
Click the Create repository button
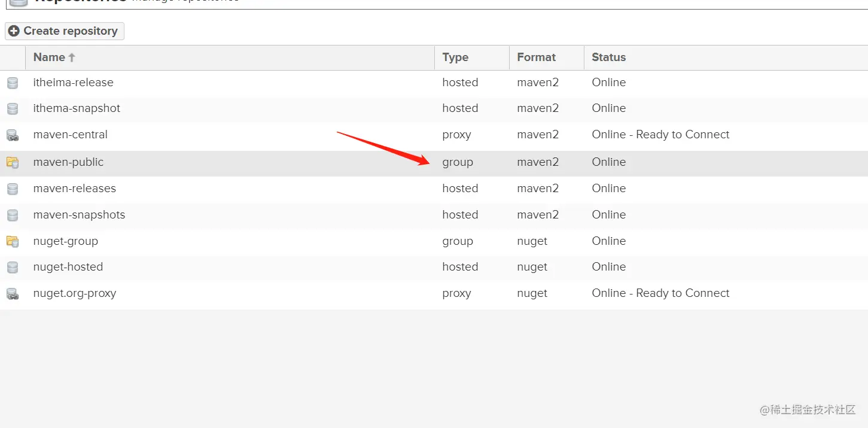tap(65, 31)
